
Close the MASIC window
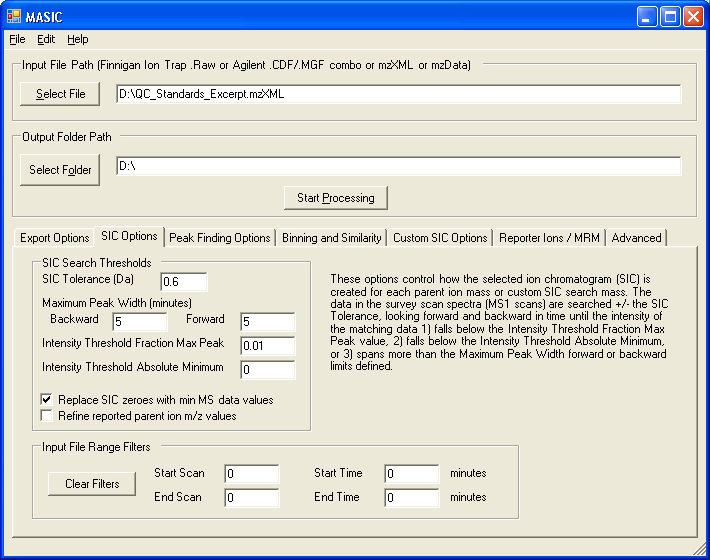pyautogui.click(x=693, y=17)
